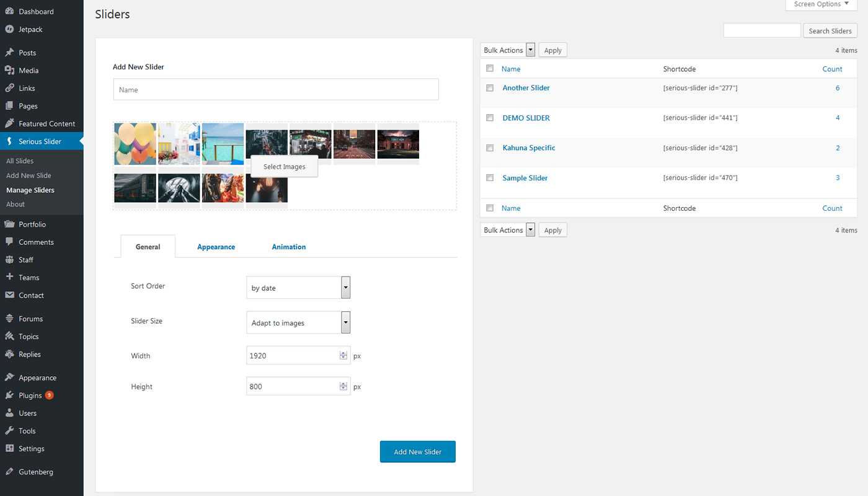Screen dimensions: 868x496
Task: Open the Sample Slider link
Action: [525, 178]
